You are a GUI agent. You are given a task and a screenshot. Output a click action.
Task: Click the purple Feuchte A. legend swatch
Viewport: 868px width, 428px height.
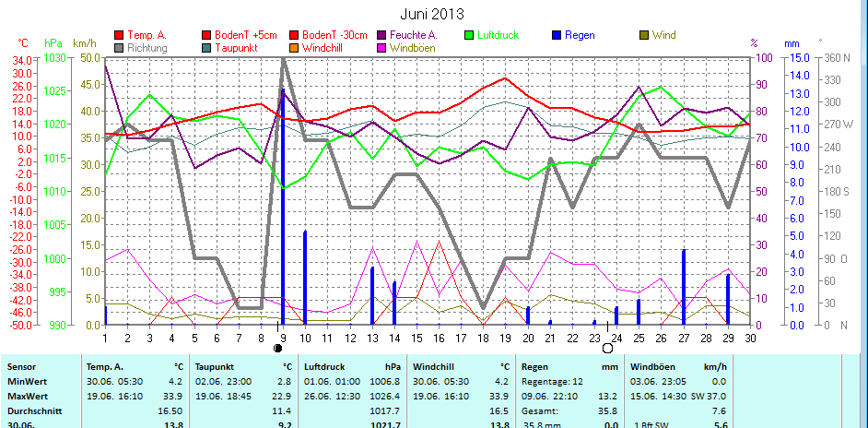tap(381, 35)
